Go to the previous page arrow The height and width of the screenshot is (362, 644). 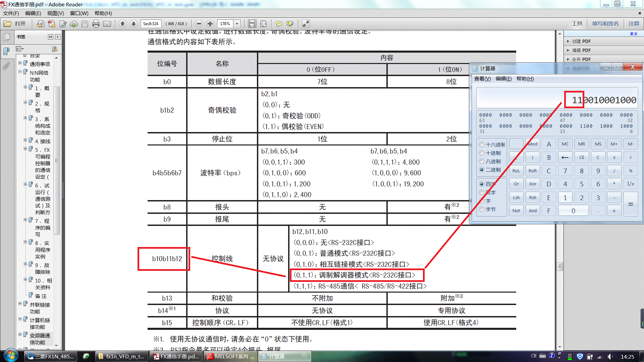point(122,24)
